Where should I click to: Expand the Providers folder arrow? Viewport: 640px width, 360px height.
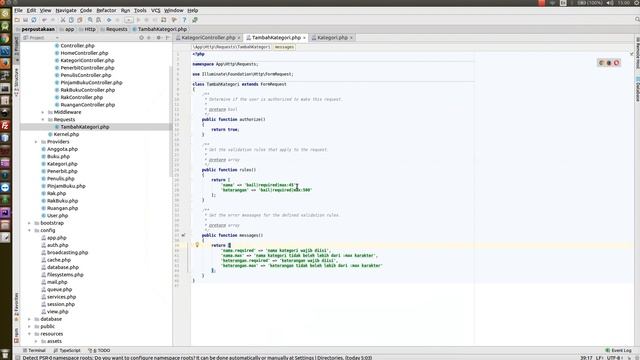click(x=36, y=142)
